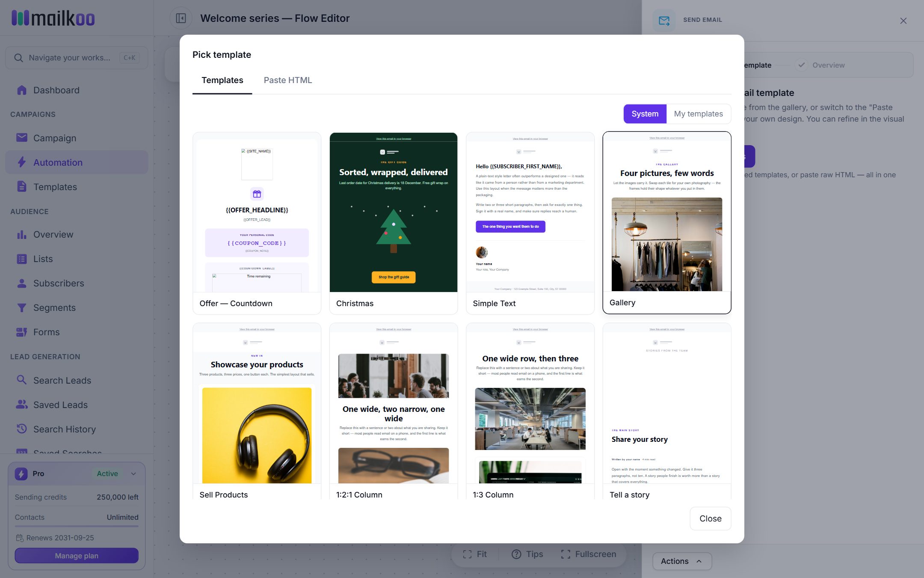Image resolution: width=924 pixels, height=578 pixels.
Task: Choose the 1:3 Column template
Action: (x=530, y=411)
